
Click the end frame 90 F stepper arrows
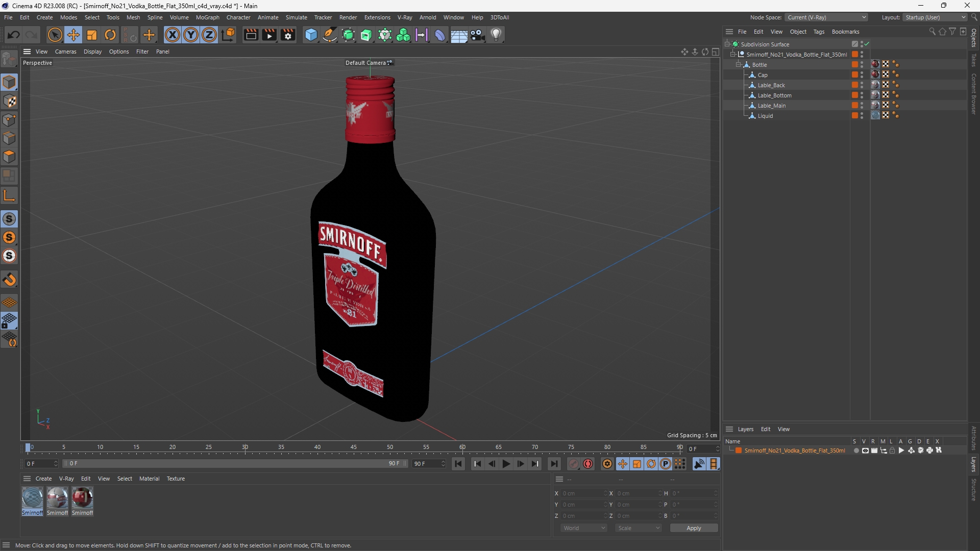click(x=443, y=464)
